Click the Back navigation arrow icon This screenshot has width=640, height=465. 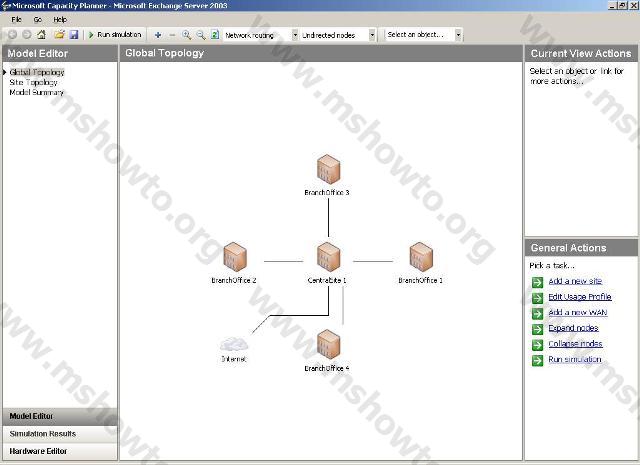pyautogui.click(x=13, y=35)
